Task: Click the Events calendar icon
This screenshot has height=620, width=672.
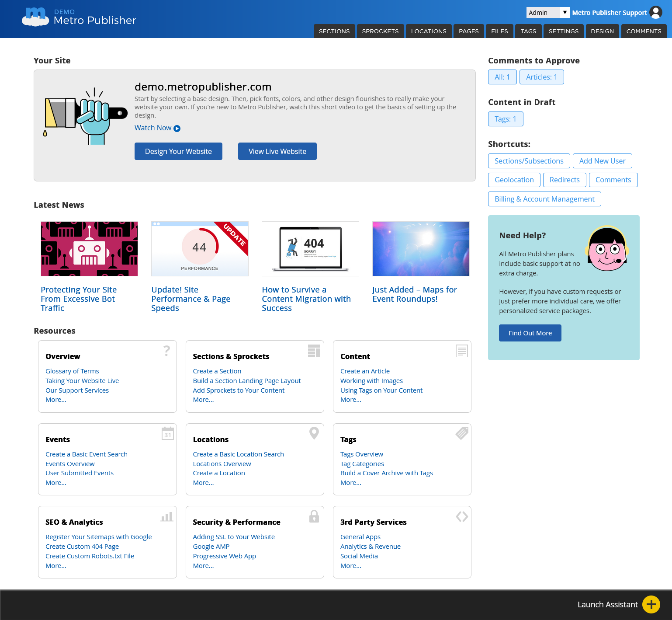Action: (x=168, y=433)
